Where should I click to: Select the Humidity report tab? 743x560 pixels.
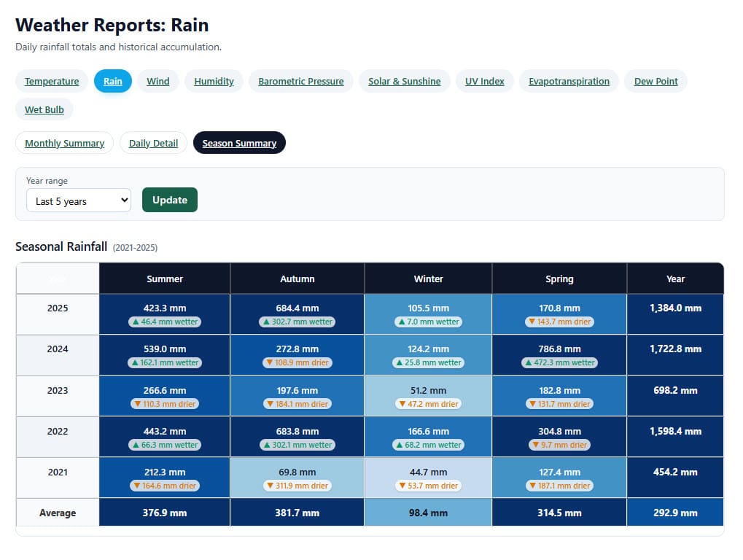coord(214,81)
